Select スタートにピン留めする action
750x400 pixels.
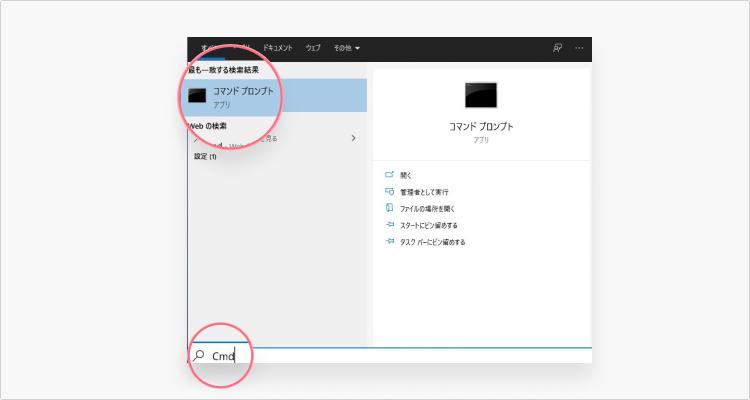point(429,225)
